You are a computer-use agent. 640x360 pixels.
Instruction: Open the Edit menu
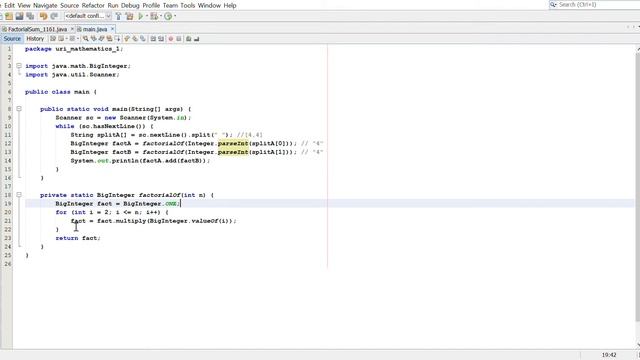(x=9, y=5)
